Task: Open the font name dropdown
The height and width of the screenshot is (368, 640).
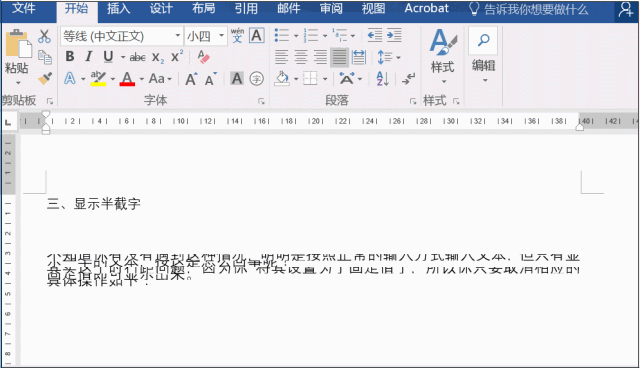Action: (x=178, y=36)
